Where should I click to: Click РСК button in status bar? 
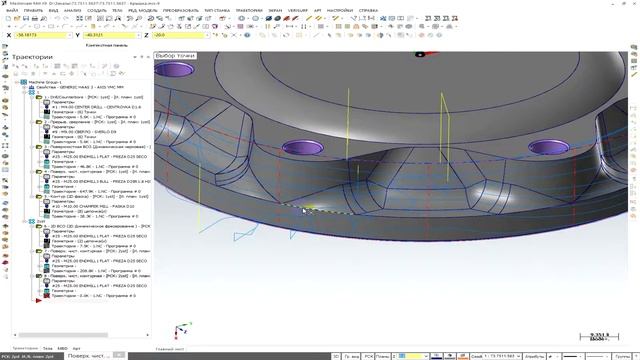[x=369, y=356]
